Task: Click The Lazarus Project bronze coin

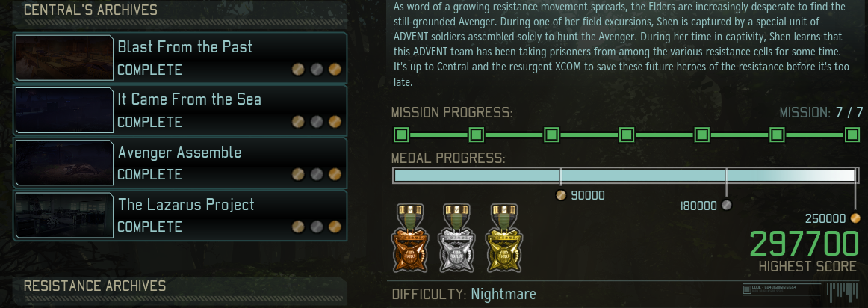Action: tap(298, 227)
